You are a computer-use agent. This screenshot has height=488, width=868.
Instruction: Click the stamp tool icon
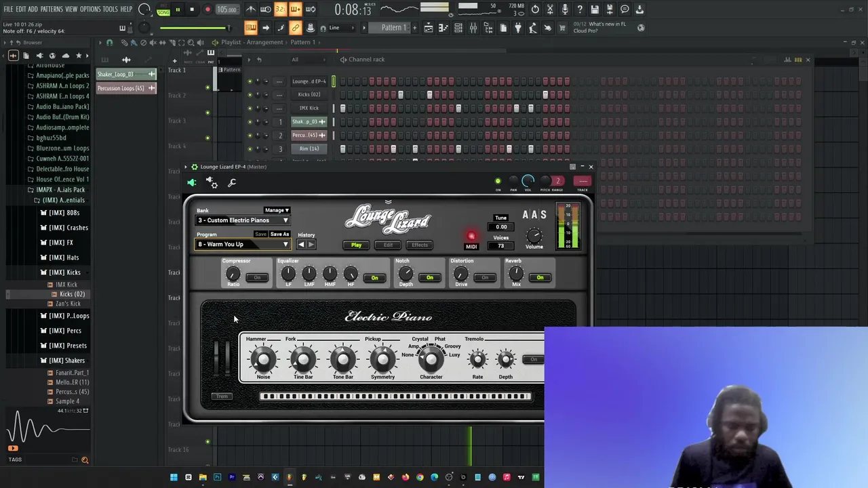click(x=311, y=28)
